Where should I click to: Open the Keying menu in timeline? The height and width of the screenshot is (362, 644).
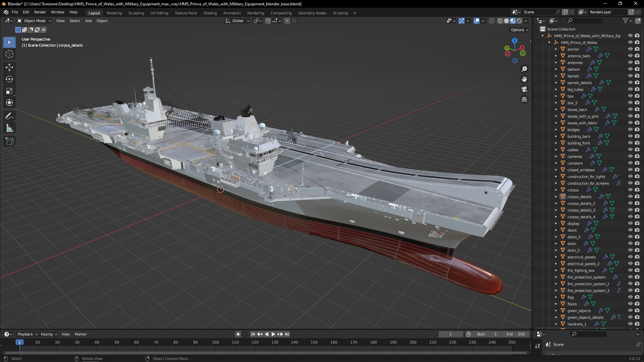click(x=49, y=334)
